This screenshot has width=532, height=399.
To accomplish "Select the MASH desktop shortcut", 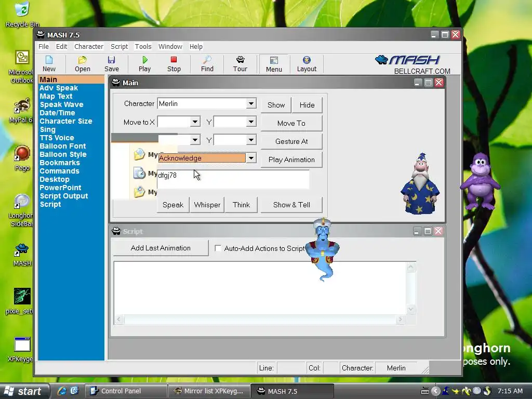I will pyautogui.click(x=22, y=255).
